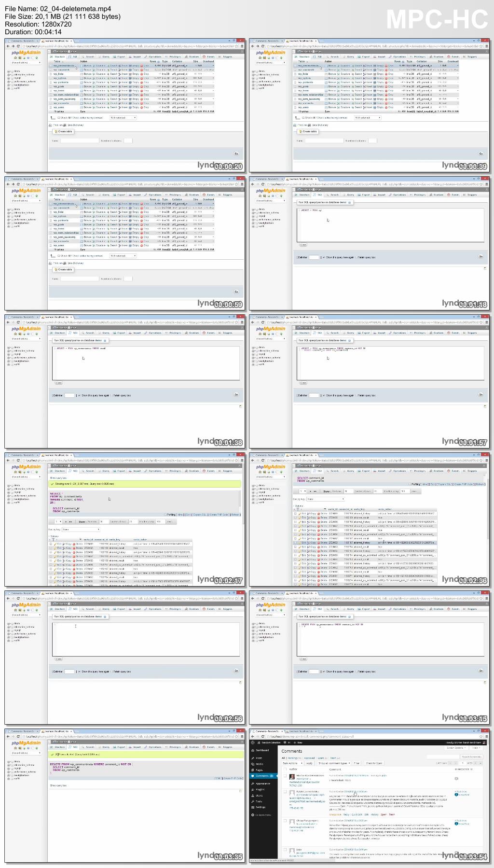Image resolution: width=494 pixels, height=868 pixels.
Task: In the 00:01:18 frame, switch to the Structure tab
Action: (302, 195)
